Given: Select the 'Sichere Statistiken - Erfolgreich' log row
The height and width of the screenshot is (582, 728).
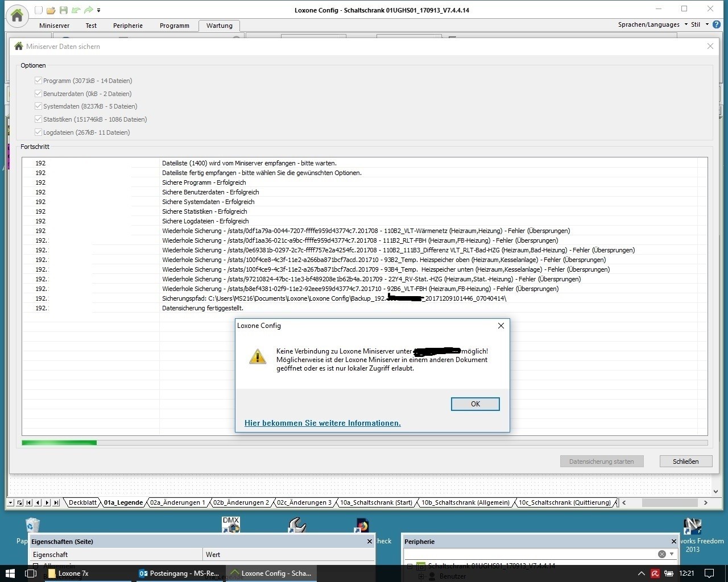Looking at the screenshot, I should 365,211.
